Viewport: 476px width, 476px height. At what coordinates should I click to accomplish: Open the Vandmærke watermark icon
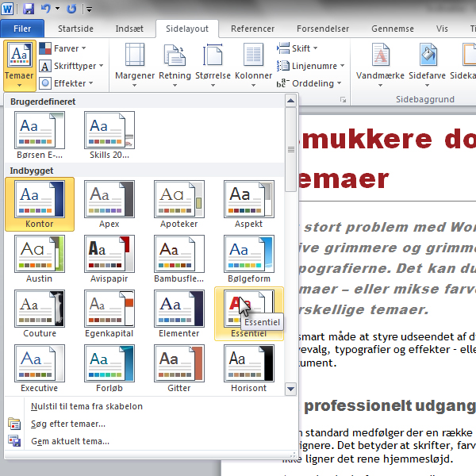click(x=380, y=55)
